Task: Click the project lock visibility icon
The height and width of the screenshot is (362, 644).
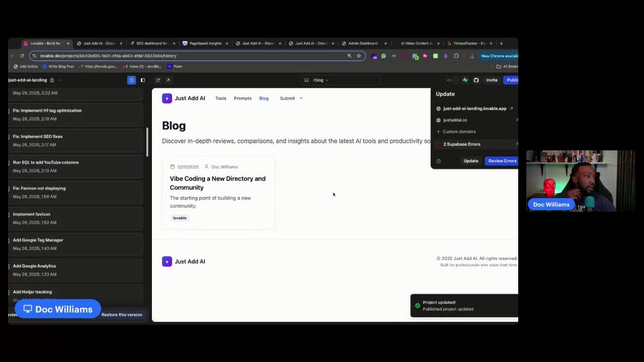Action: point(52,80)
